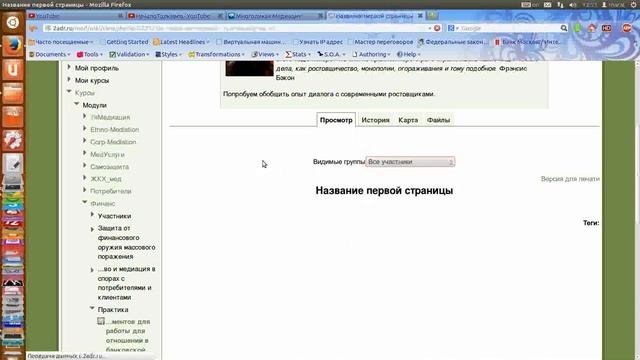Click the red add-on icon at toolbar end

click(627, 28)
